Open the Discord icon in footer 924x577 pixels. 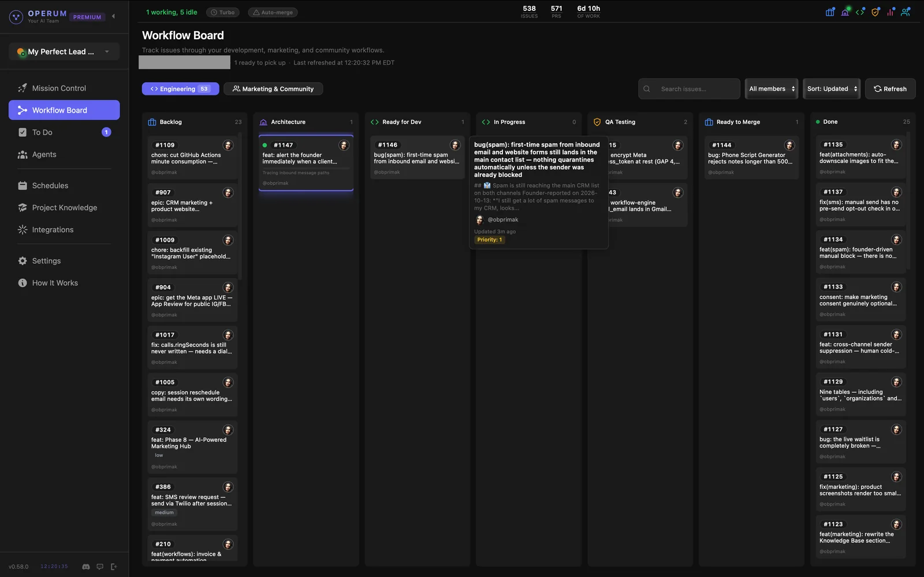pyautogui.click(x=86, y=567)
